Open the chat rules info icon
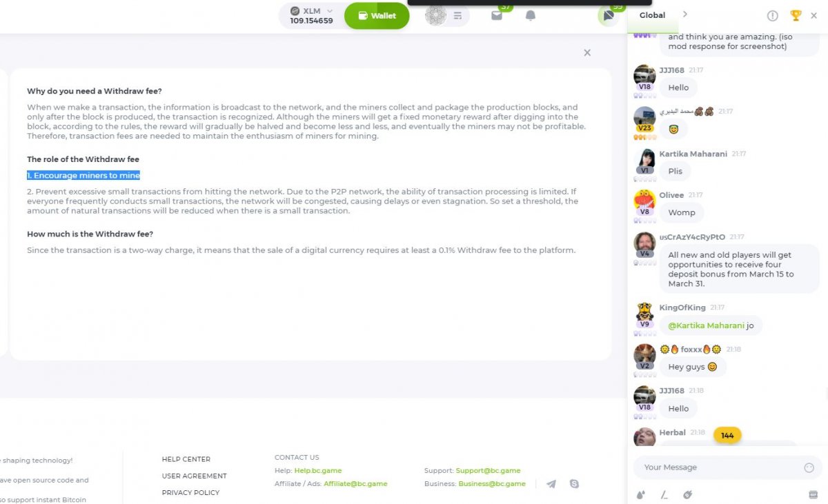Screen dimensions: 828x504 coord(773,15)
